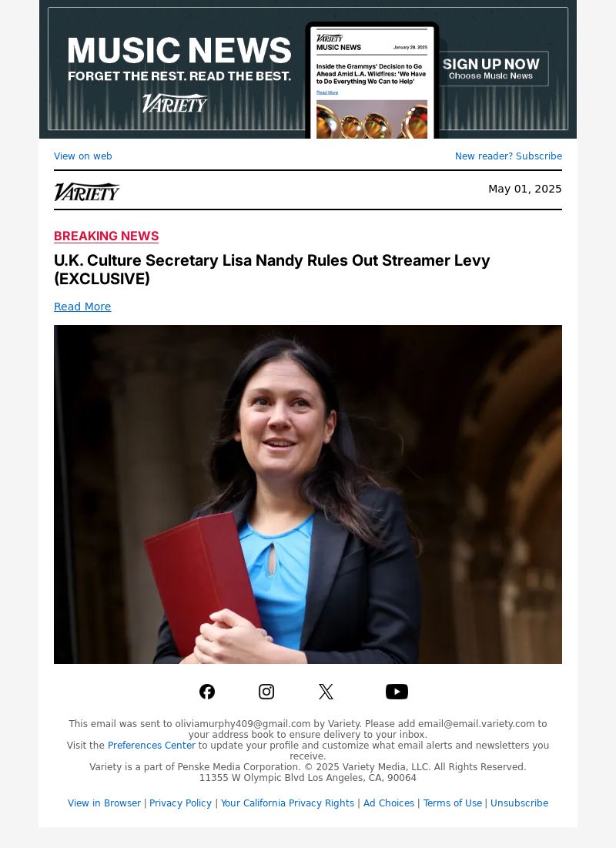Open the Lisa Nandy article photo
This screenshot has width=616, height=848.
pos(308,494)
